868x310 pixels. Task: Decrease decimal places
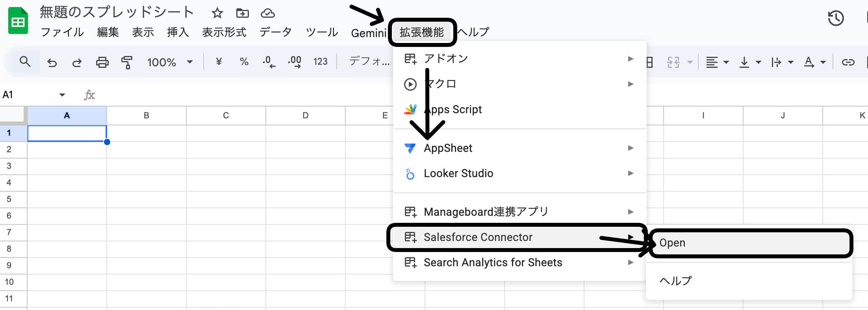pos(269,62)
